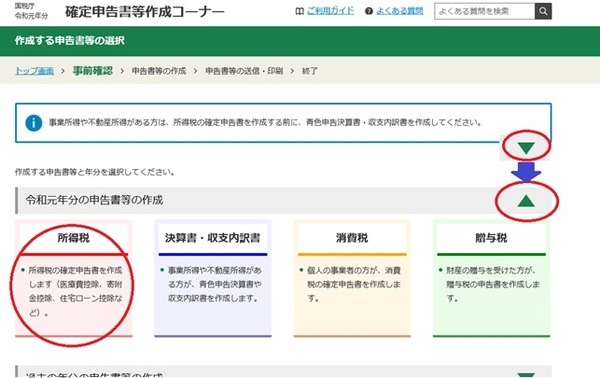Open the よくある質問 link
Image resolution: width=600 pixels, height=378 pixels.
(x=400, y=11)
